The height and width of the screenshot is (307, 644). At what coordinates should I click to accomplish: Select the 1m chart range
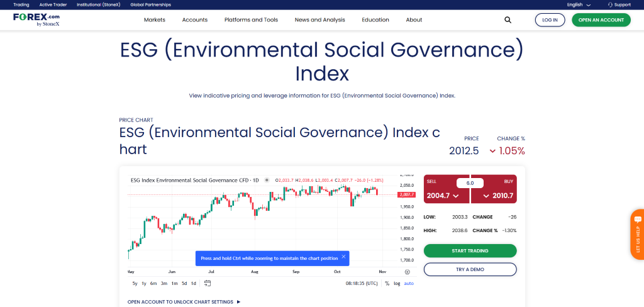click(174, 283)
